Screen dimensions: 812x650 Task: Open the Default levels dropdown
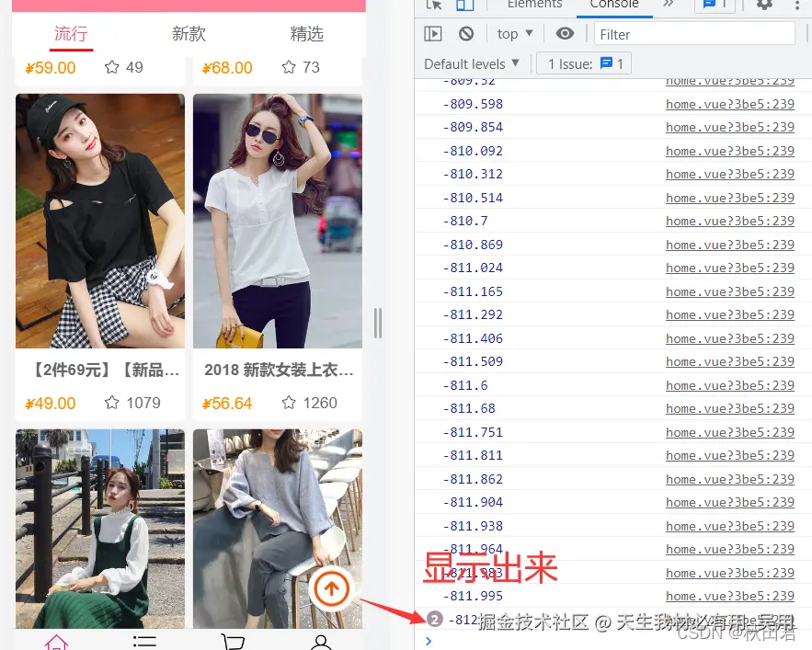point(472,63)
